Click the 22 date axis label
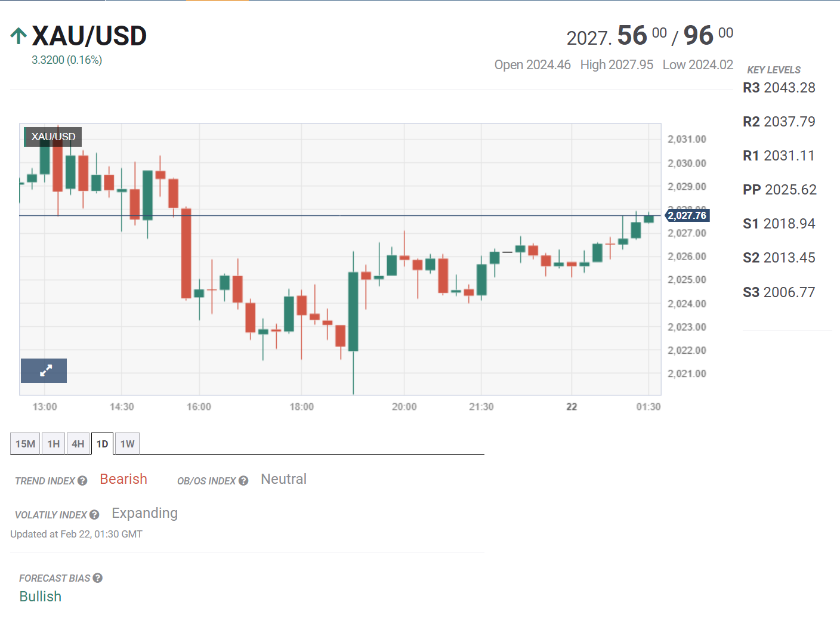840x627 pixels. [572, 407]
